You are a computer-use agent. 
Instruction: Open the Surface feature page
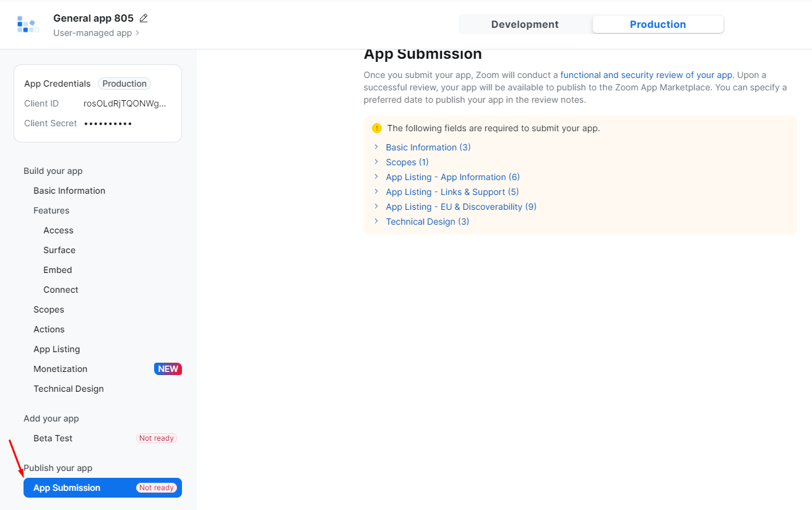click(x=59, y=250)
